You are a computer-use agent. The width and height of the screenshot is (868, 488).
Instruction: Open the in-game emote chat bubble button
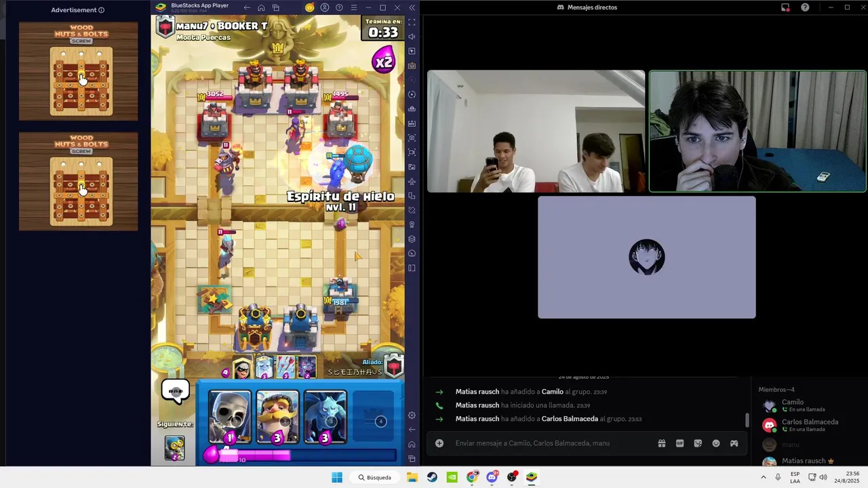tap(175, 391)
